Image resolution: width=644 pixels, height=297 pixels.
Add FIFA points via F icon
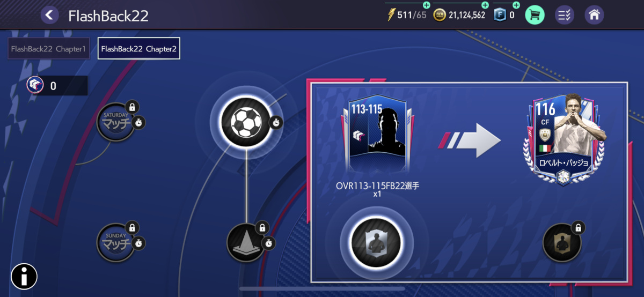click(504, 14)
